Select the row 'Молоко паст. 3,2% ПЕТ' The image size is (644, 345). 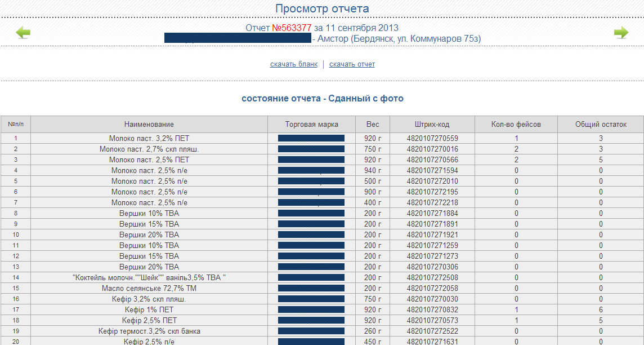coord(149,139)
